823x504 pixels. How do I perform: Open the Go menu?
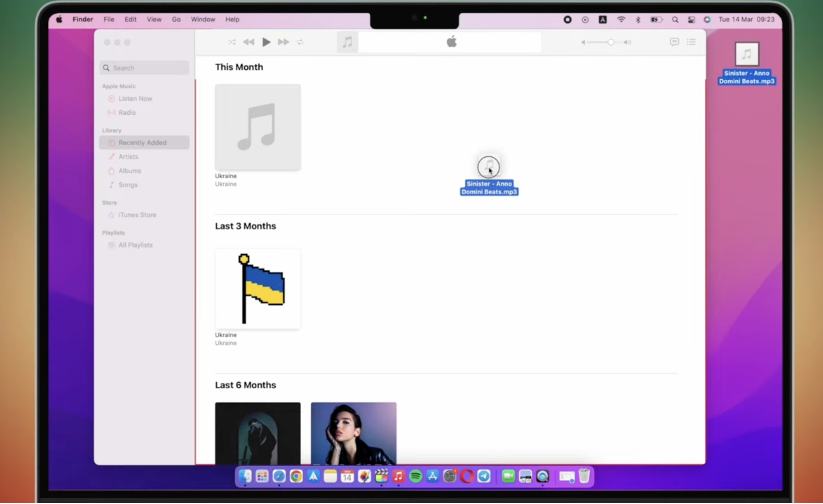click(x=176, y=19)
